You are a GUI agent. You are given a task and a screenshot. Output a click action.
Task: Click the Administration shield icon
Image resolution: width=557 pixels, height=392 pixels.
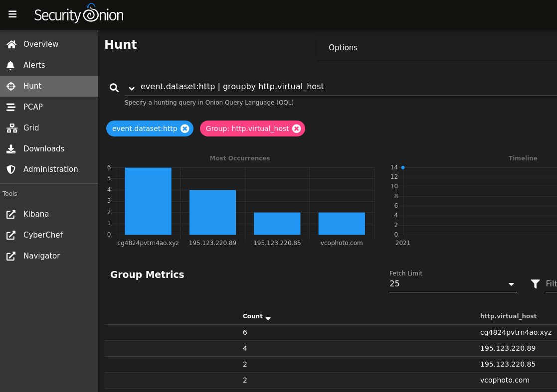point(11,169)
